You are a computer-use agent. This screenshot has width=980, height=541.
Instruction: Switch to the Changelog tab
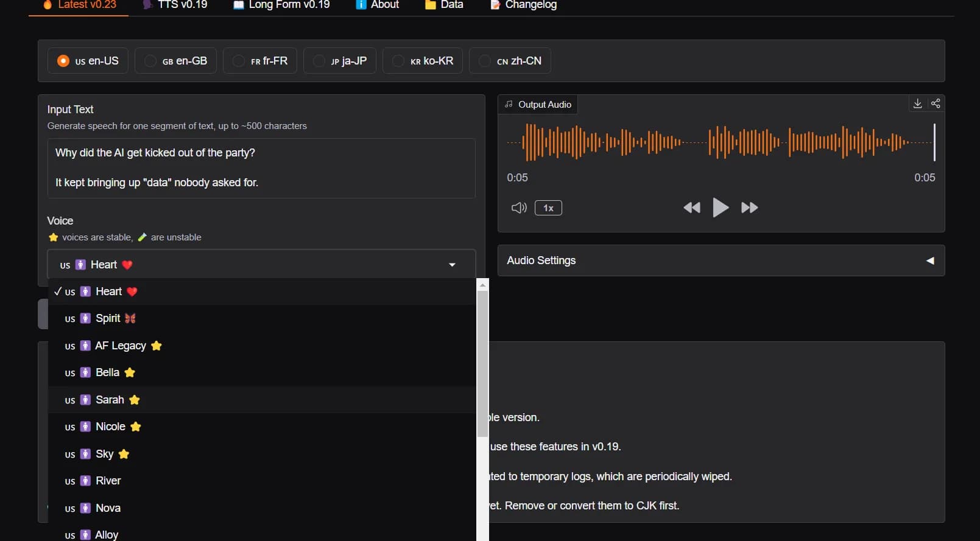pyautogui.click(x=524, y=5)
